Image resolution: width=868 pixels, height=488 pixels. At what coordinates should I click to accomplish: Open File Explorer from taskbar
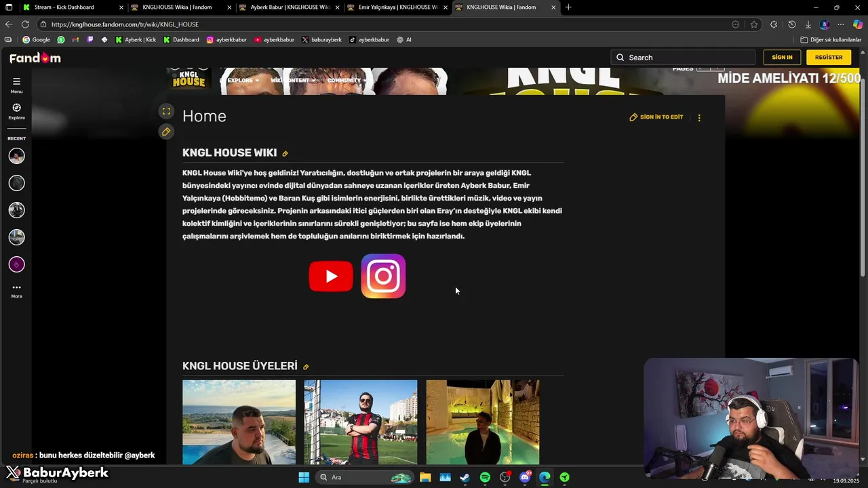tap(425, 477)
